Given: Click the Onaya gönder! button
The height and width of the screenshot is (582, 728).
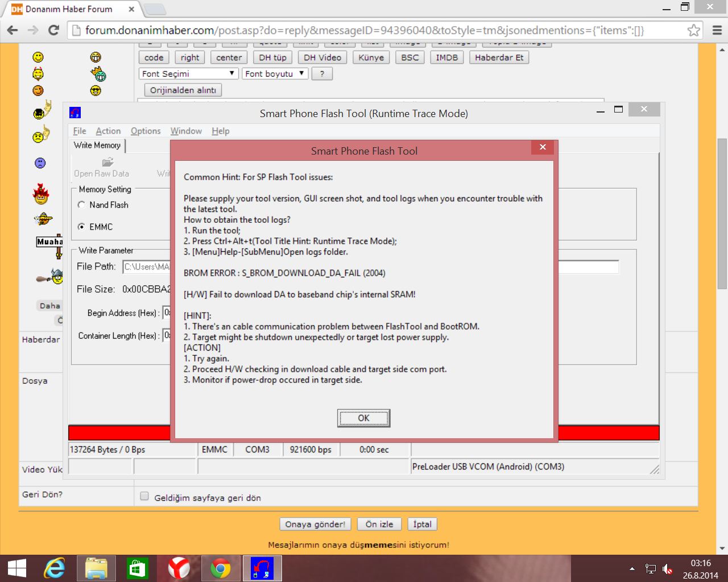Looking at the screenshot, I should 315,524.
